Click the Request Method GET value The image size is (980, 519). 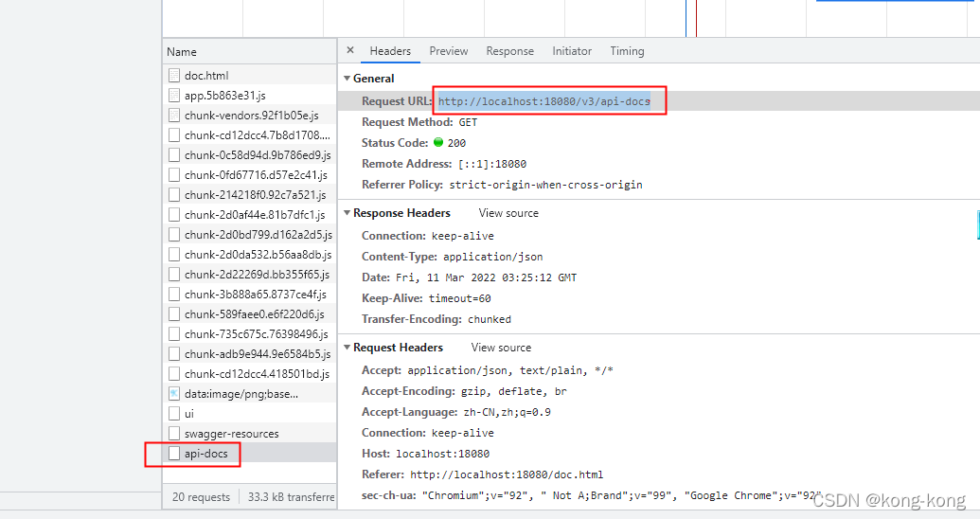click(x=468, y=122)
